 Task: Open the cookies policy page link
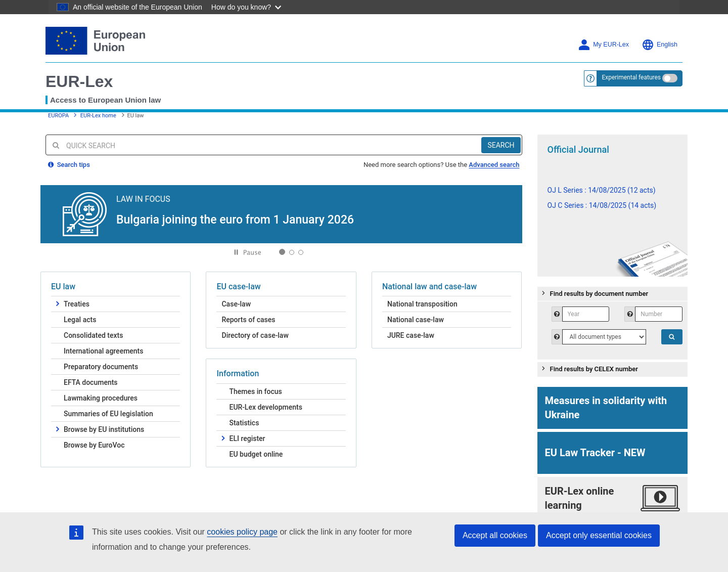pos(242,532)
